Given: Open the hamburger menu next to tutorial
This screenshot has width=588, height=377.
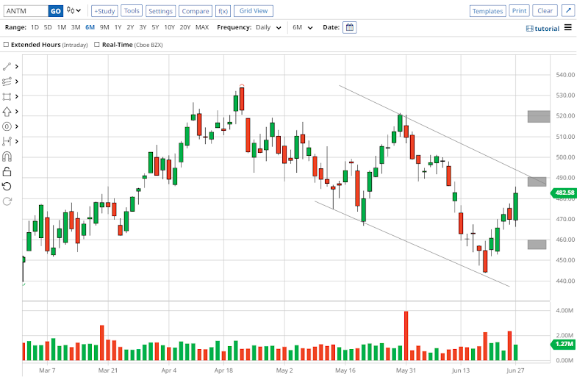Looking at the screenshot, I should [x=568, y=28].
